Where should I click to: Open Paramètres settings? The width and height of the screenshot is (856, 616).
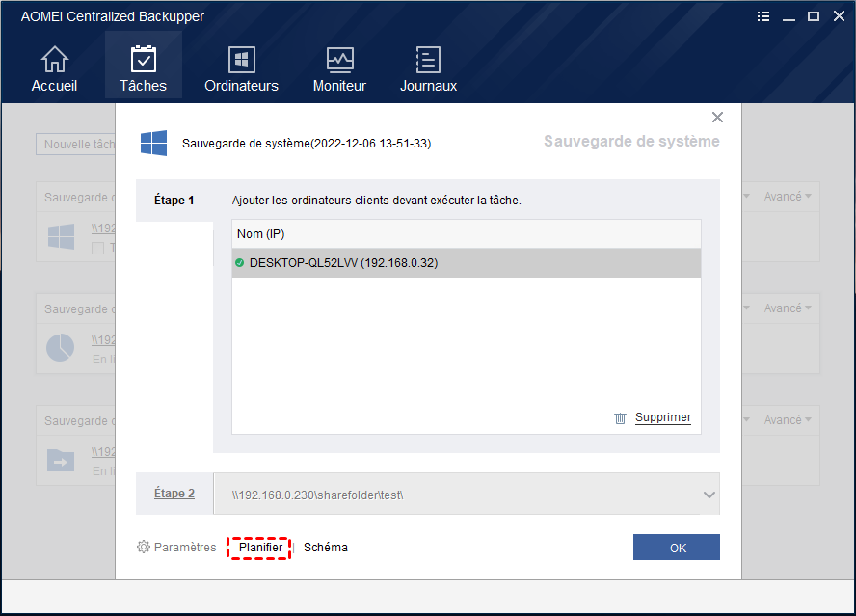185,548
